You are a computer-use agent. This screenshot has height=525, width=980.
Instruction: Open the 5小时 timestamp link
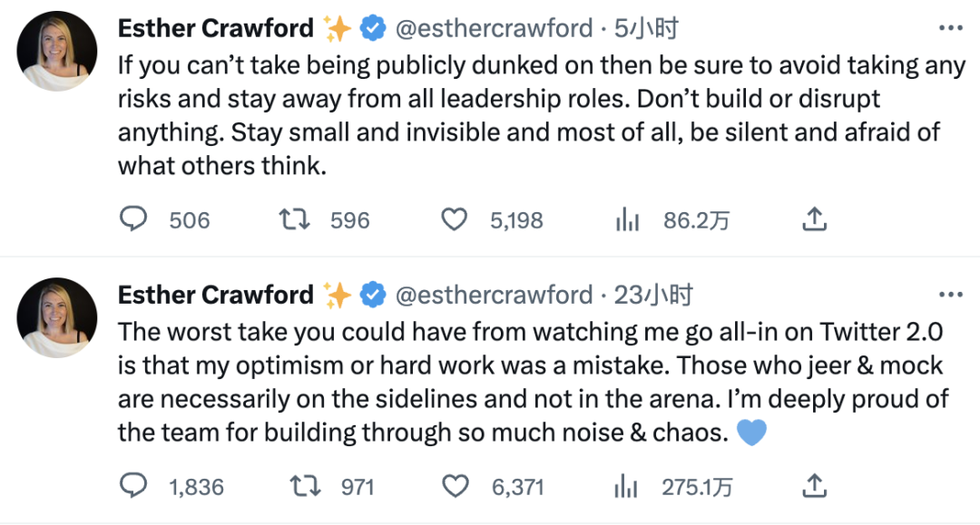click(646, 28)
